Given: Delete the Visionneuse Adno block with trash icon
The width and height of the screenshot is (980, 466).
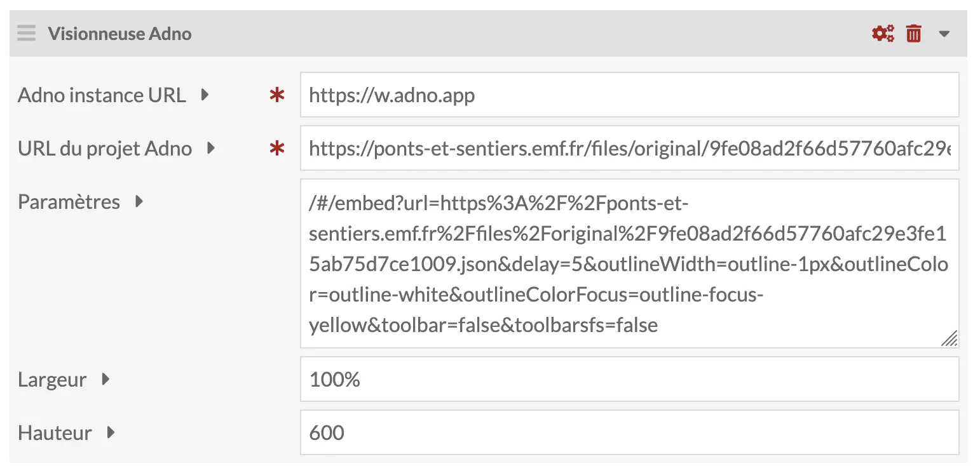Looking at the screenshot, I should (914, 33).
